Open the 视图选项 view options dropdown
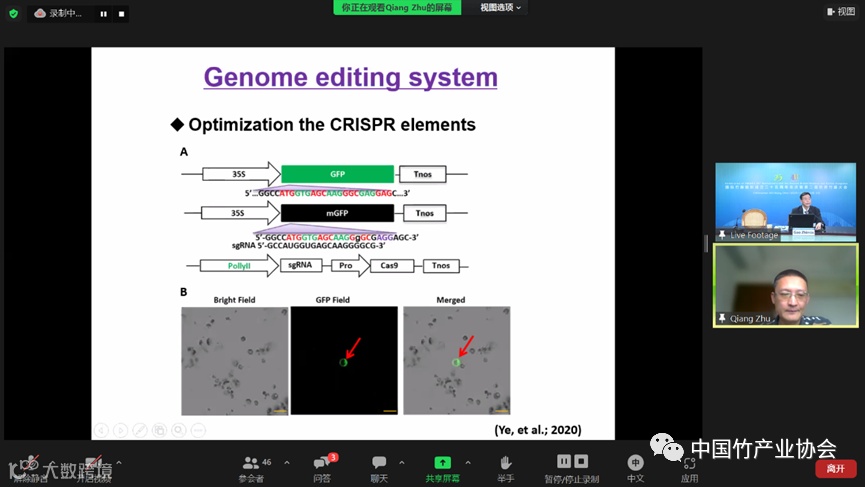865x487 pixels. (x=500, y=7)
